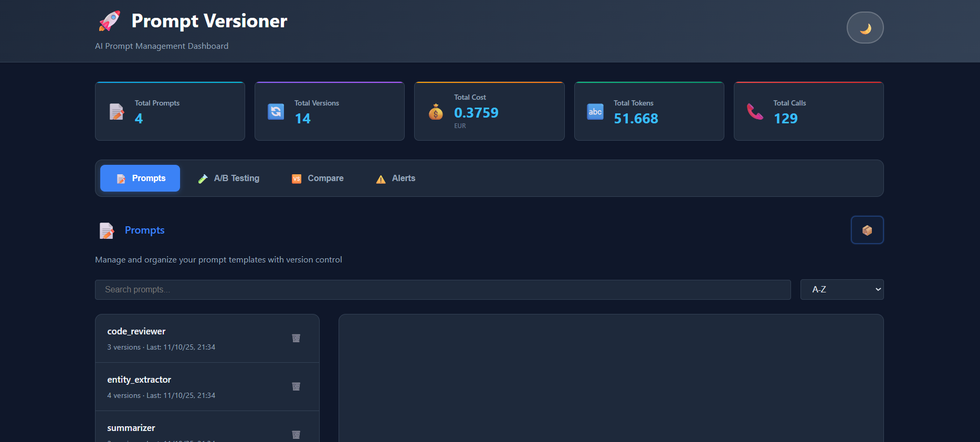Click the Total Prompts value 4

pos(139,119)
